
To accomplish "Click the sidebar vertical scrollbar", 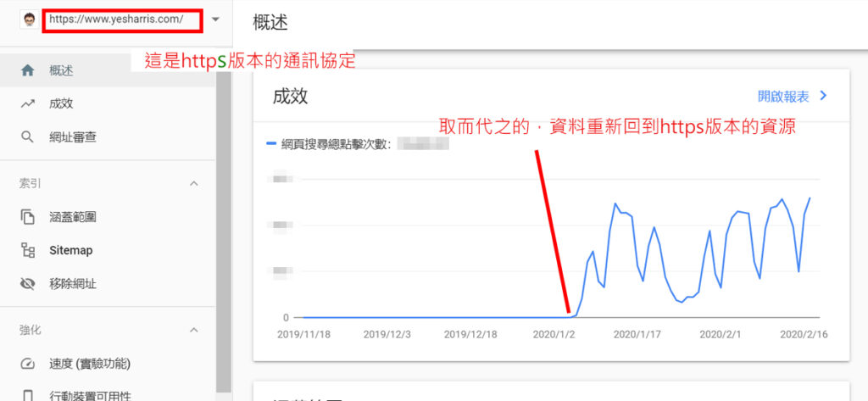I will coord(224,231).
